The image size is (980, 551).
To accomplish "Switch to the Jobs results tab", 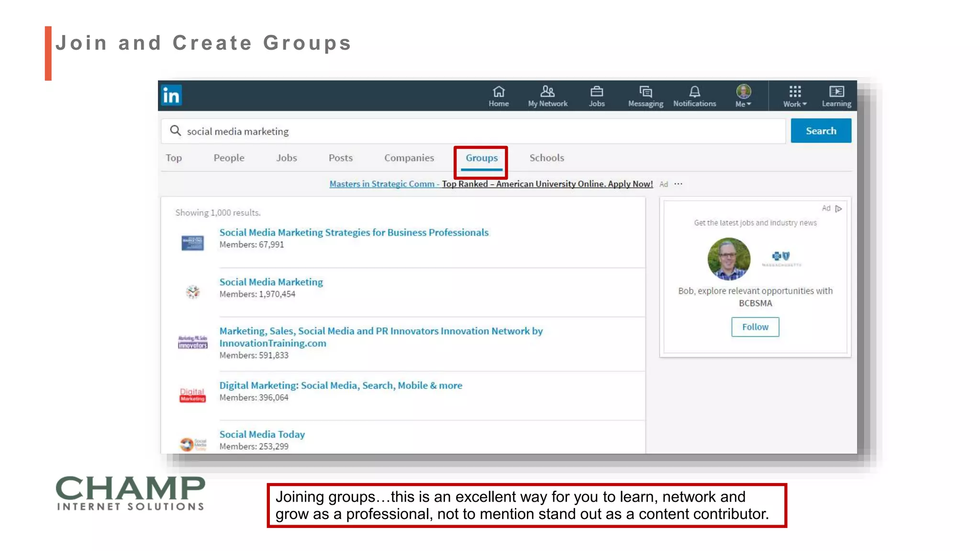I will tap(286, 158).
